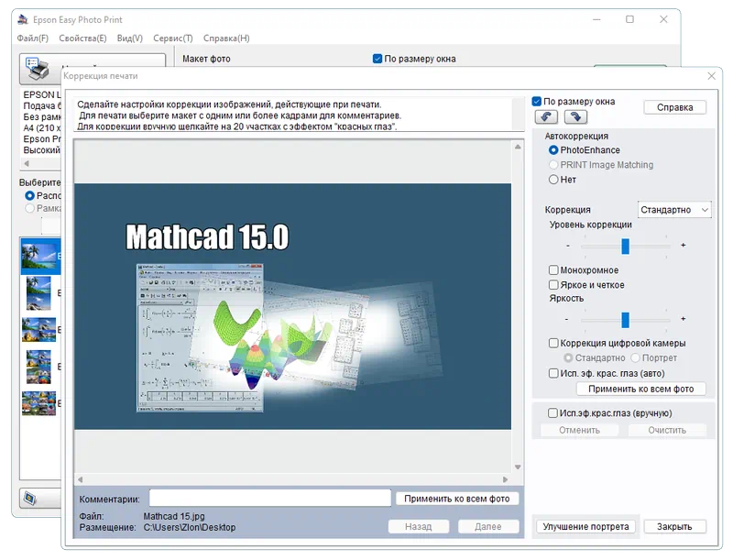Maximize the Epson Easy Photo Print window

pyautogui.click(x=629, y=19)
